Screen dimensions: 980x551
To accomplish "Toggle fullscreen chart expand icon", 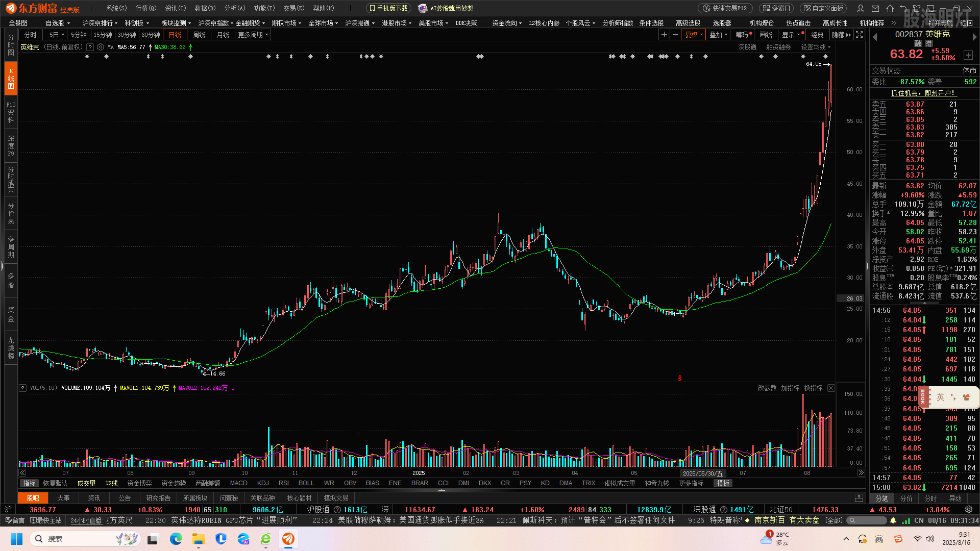I will pos(859,35).
